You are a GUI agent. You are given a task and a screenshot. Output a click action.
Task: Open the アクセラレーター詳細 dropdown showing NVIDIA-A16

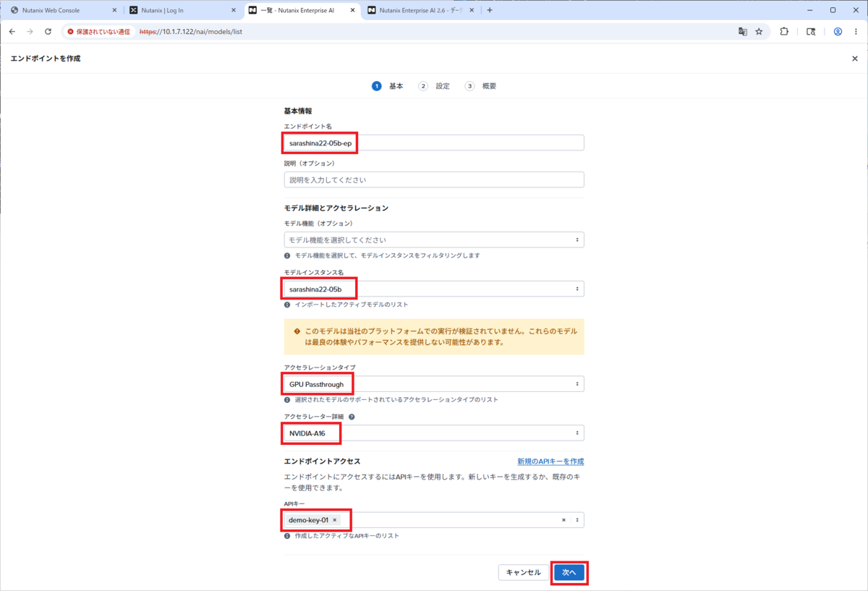coord(434,433)
